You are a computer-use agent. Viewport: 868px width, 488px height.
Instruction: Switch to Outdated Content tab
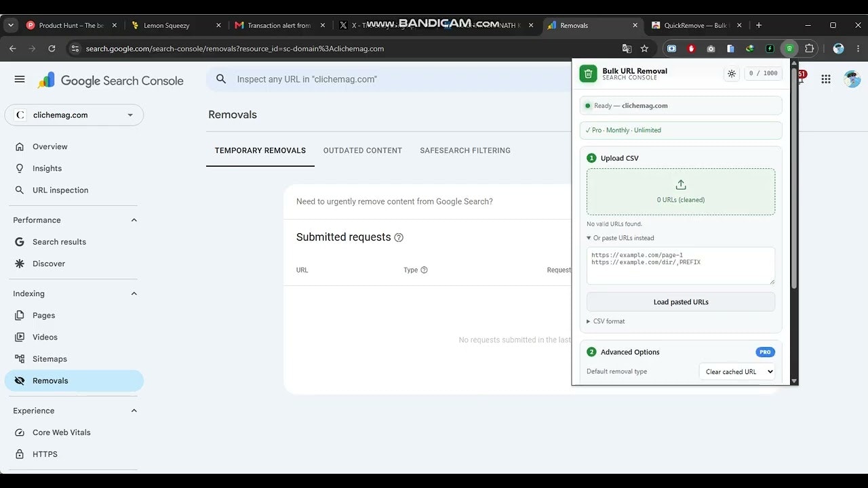coord(363,150)
